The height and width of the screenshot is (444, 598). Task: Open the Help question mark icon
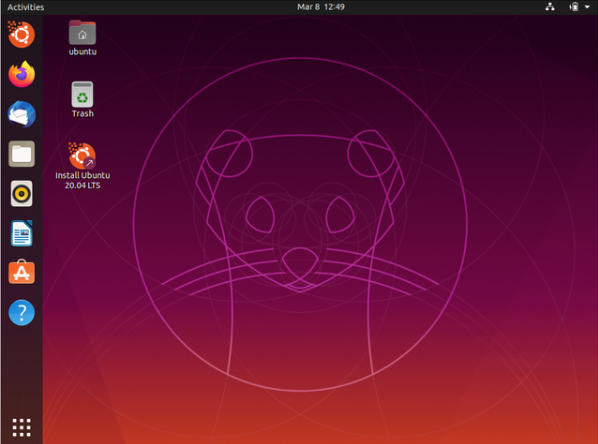click(22, 313)
